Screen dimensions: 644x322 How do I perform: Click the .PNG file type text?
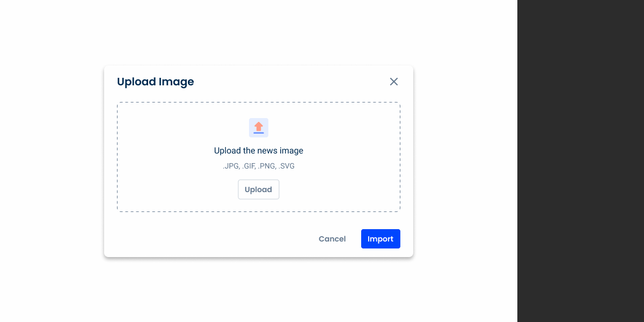[x=267, y=166]
